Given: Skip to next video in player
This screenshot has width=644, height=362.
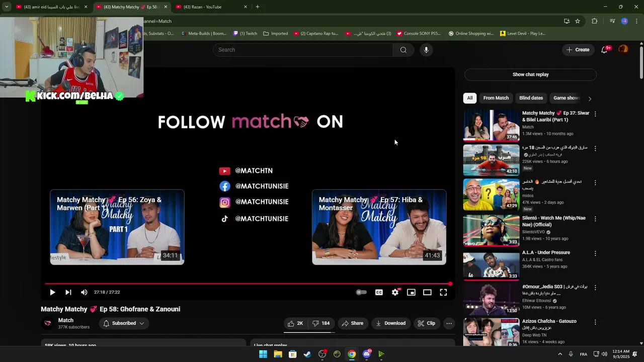Looking at the screenshot, I should 68,292.
